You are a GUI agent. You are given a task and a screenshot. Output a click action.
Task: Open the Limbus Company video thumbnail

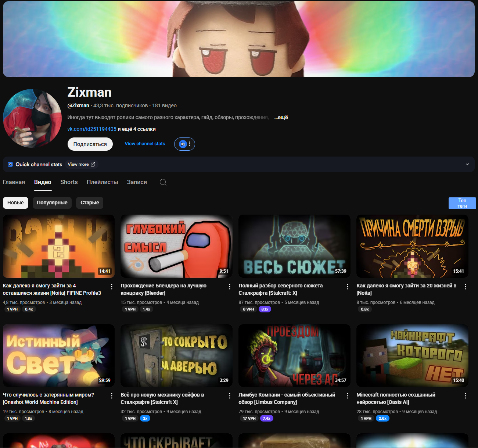295,355
